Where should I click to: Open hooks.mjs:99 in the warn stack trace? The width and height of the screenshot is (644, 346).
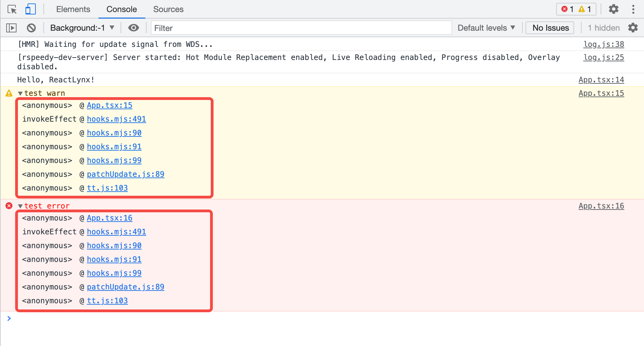coord(114,161)
